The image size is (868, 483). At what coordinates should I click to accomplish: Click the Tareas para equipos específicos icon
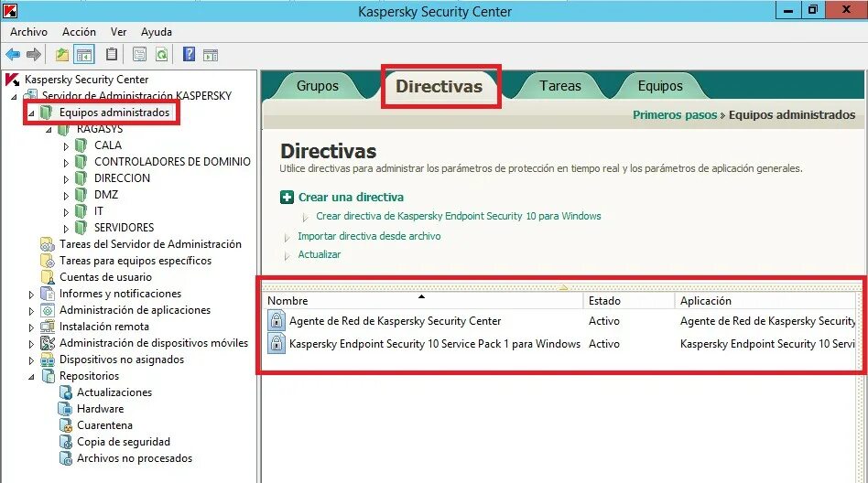pos(48,261)
